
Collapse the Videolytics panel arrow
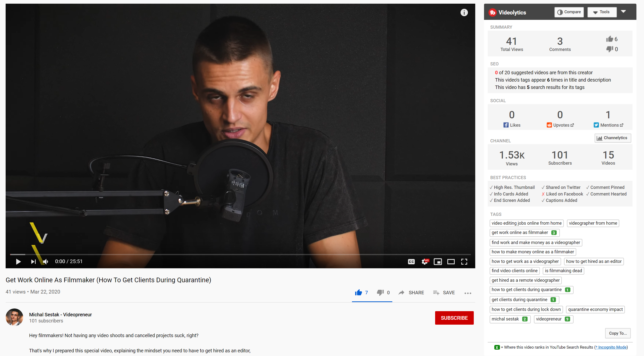pos(623,12)
